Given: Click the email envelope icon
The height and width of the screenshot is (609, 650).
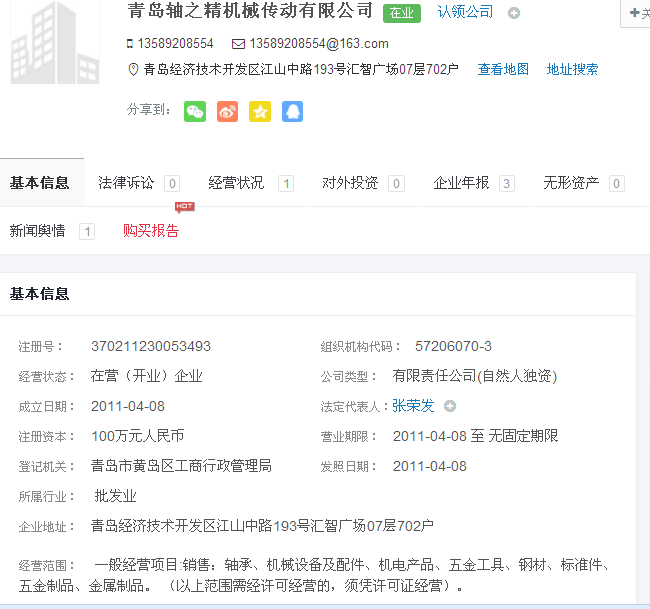Looking at the screenshot, I should pos(238,44).
